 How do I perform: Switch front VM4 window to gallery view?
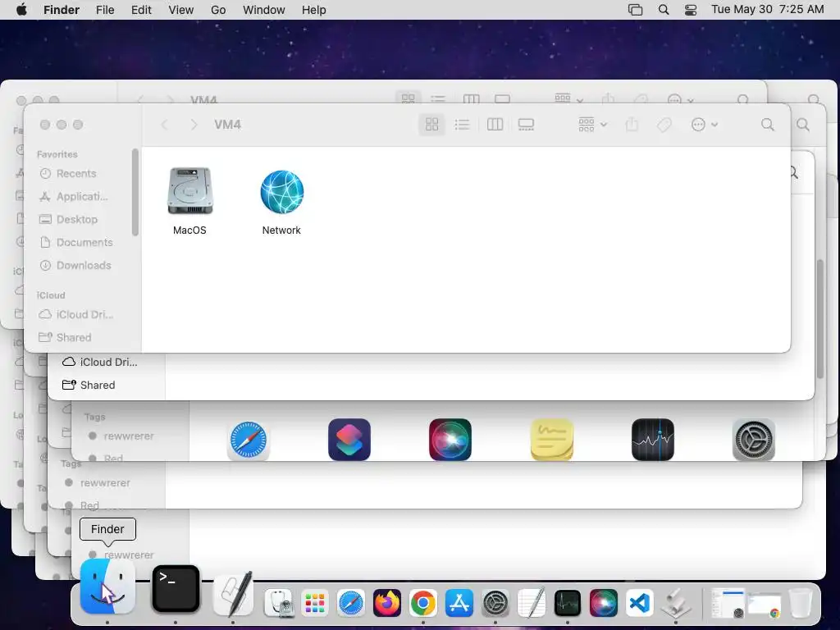[x=526, y=125]
